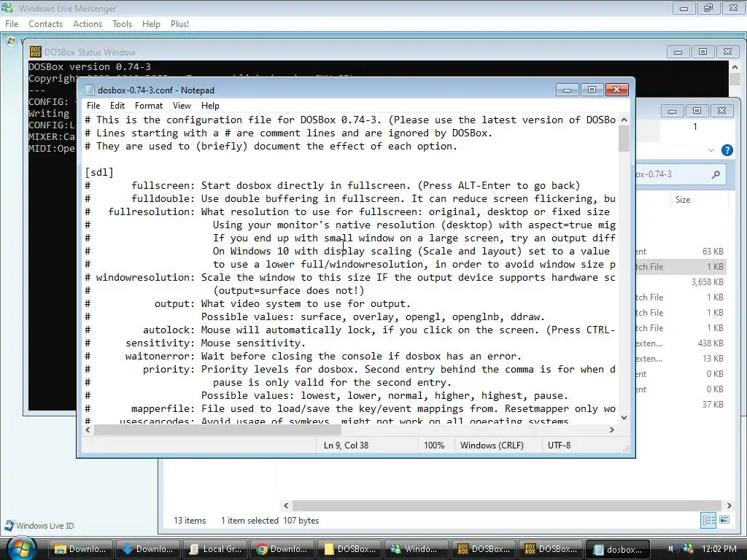Click the 'Ln 9, Col 38' status bar entry

click(x=346, y=446)
